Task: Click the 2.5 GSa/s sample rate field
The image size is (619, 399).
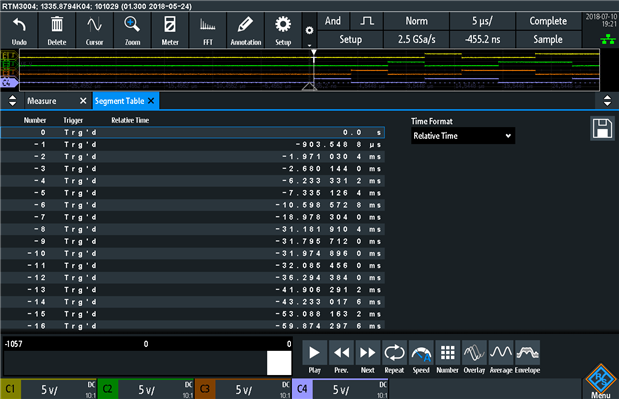Action: pos(416,39)
